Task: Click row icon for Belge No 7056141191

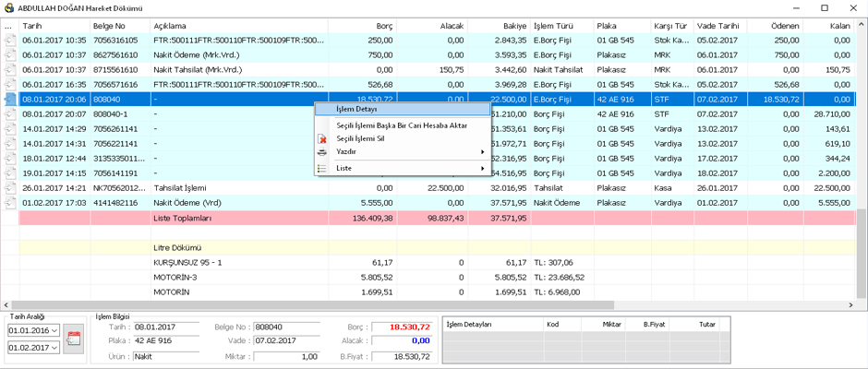Action: pos(10,173)
